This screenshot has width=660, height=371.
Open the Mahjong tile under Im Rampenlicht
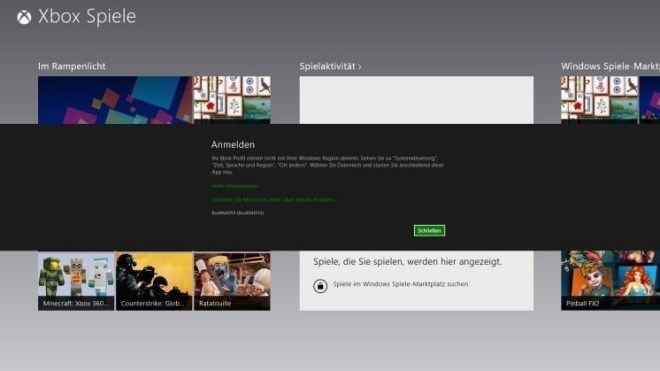[x=232, y=100]
